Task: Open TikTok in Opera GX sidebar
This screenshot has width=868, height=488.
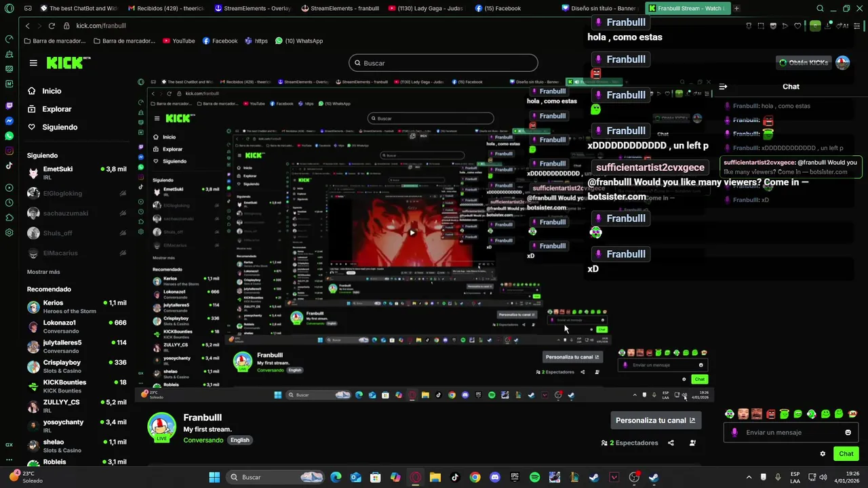Action: 9,165
